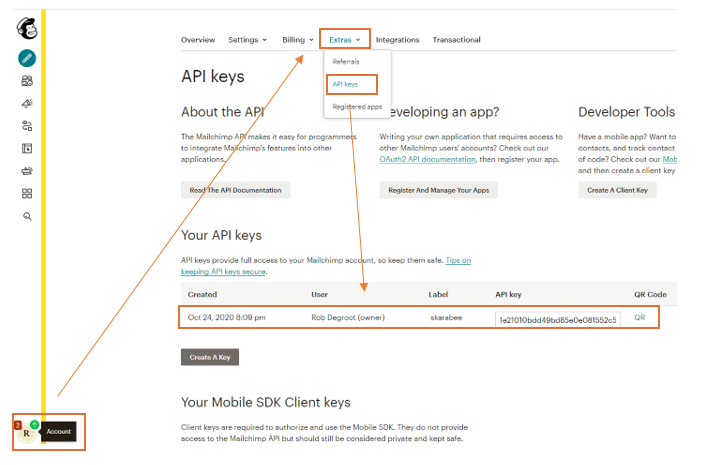
Task: Click the API key value field
Action: point(558,320)
